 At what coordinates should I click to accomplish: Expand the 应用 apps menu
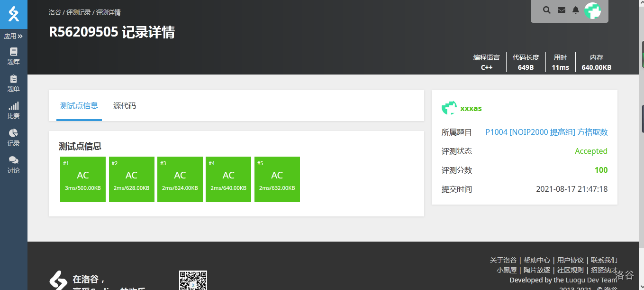point(14,36)
